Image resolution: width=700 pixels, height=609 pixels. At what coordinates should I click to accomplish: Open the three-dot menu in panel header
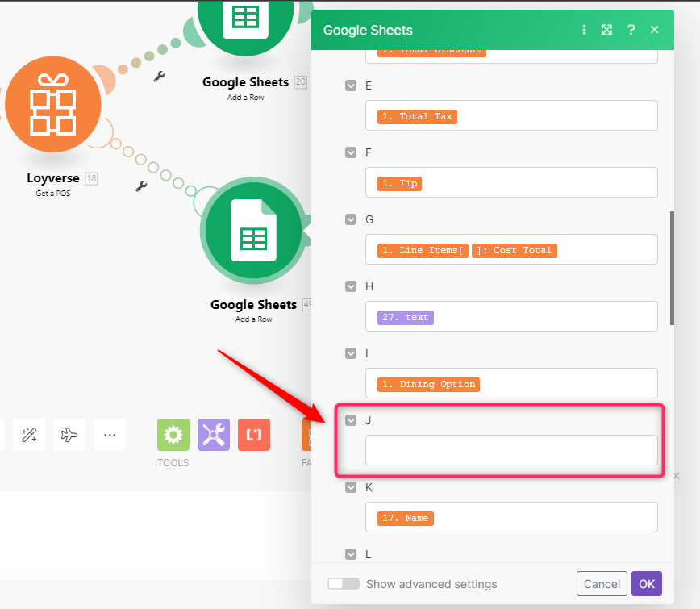(x=584, y=30)
